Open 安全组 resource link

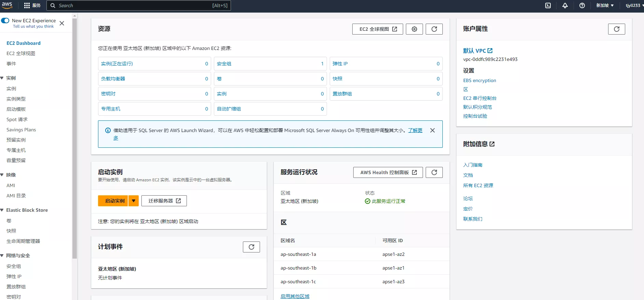(224, 64)
